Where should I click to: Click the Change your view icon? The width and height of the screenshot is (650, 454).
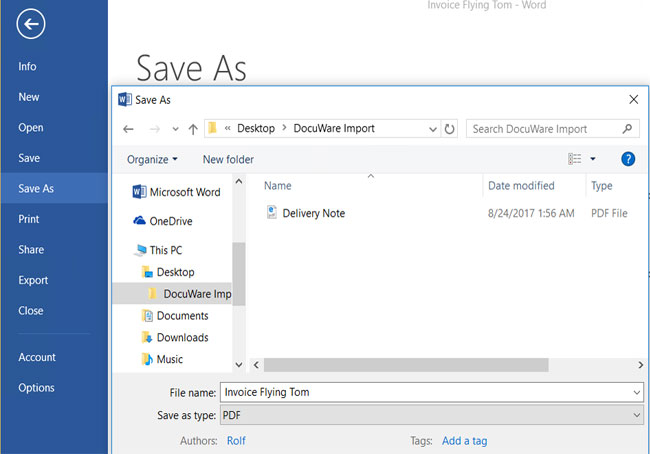(575, 159)
